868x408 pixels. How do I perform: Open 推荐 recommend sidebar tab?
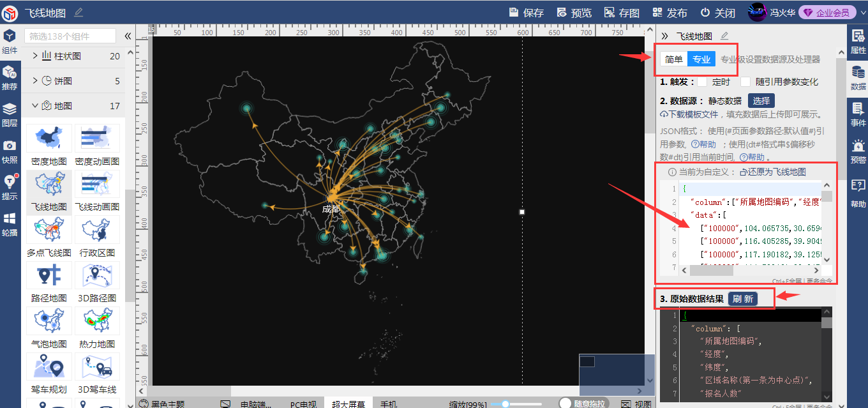click(10, 78)
